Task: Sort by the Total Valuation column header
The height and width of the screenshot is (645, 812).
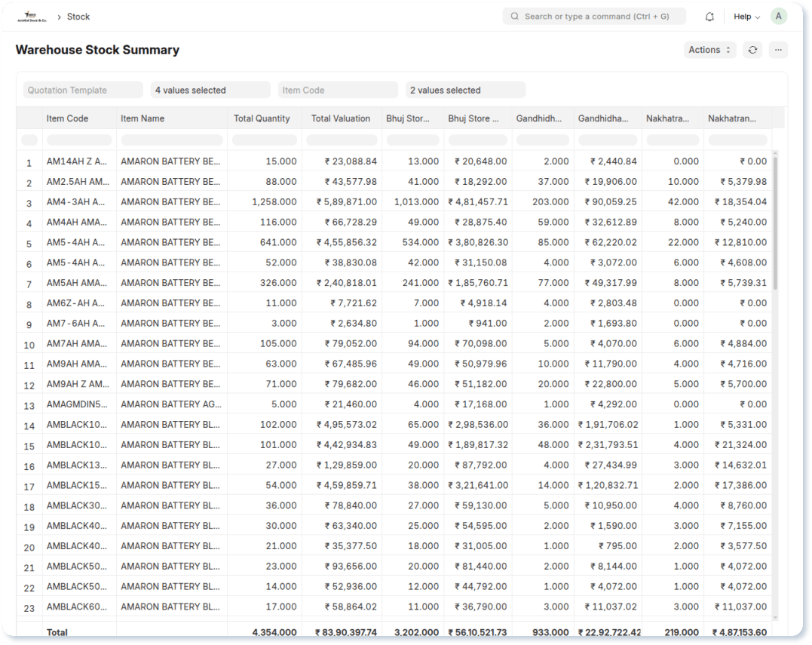Action: [341, 118]
